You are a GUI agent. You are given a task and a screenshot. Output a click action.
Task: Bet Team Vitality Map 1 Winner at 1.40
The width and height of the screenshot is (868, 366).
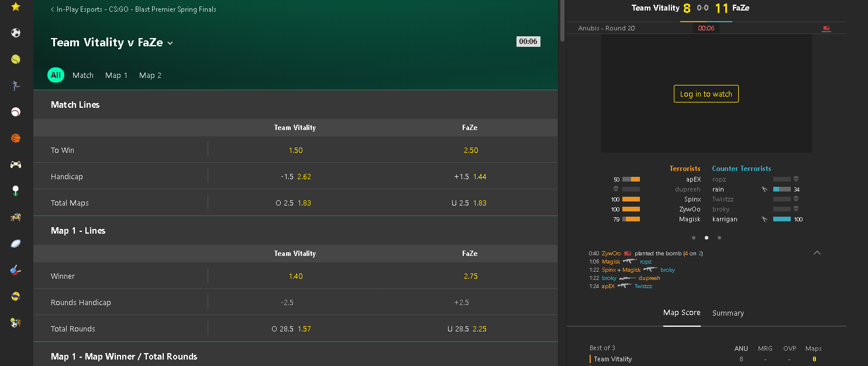(295, 276)
